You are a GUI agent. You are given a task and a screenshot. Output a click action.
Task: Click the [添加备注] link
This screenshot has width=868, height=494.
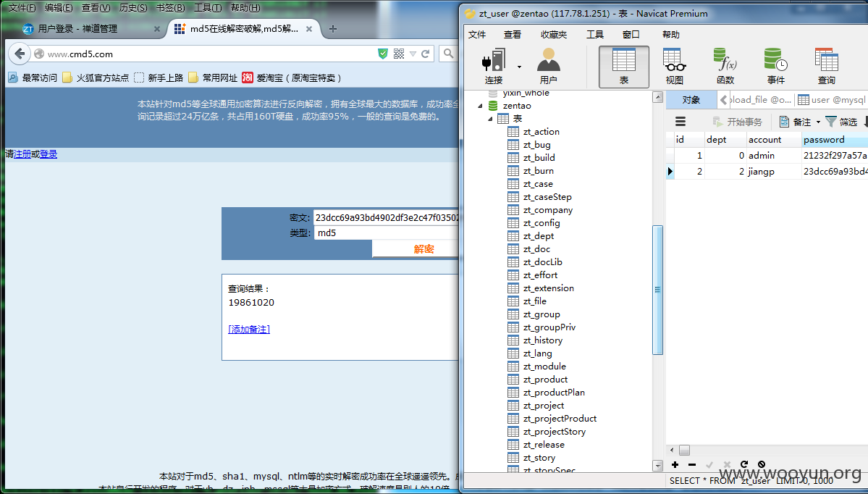[x=249, y=330]
